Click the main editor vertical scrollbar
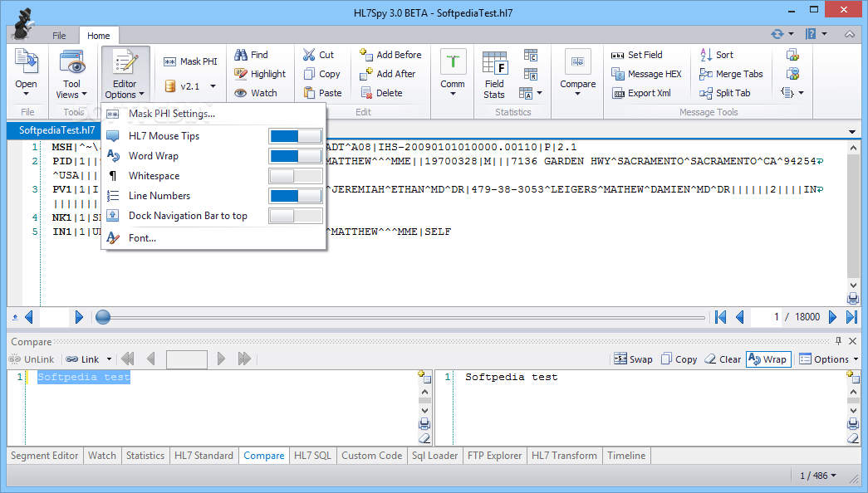 [852, 216]
